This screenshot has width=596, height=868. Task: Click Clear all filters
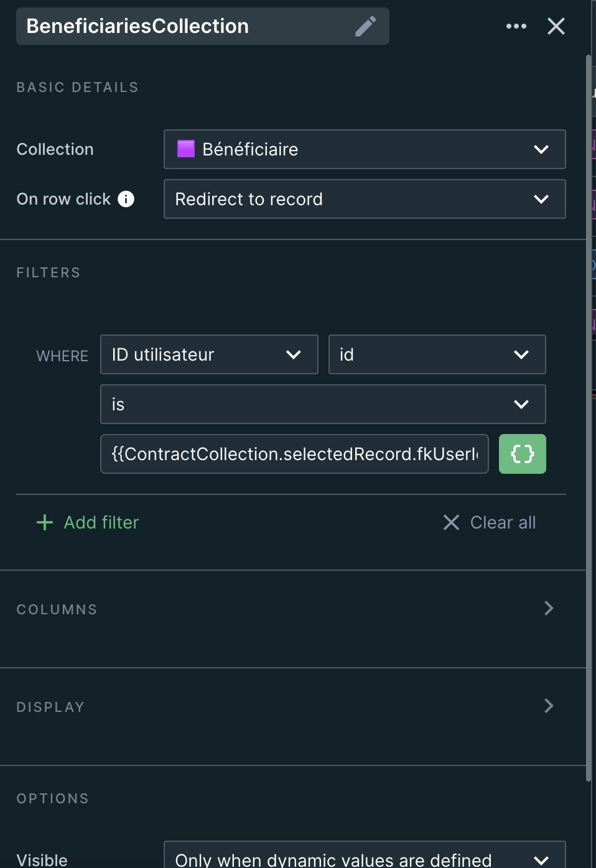click(x=503, y=522)
